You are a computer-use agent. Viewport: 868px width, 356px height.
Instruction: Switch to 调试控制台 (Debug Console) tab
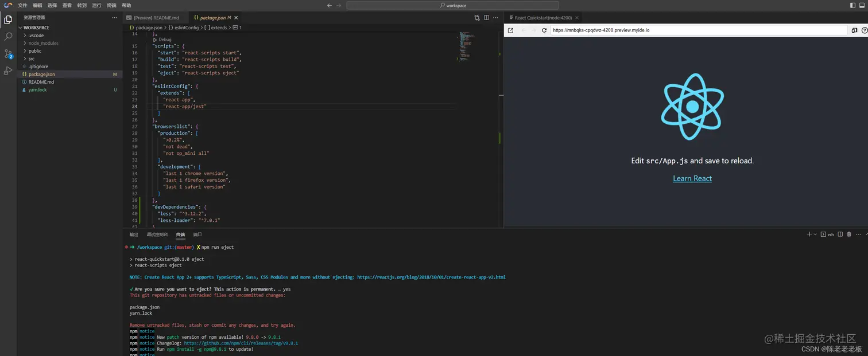point(157,234)
